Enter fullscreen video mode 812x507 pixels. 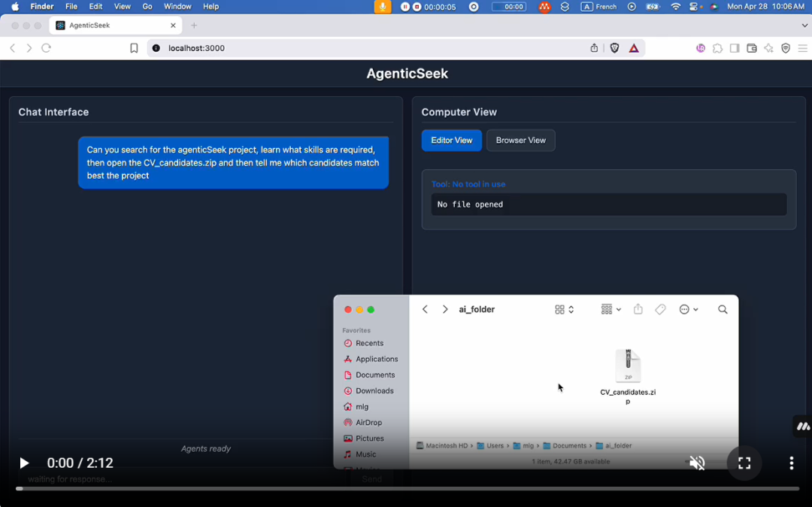(x=744, y=463)
